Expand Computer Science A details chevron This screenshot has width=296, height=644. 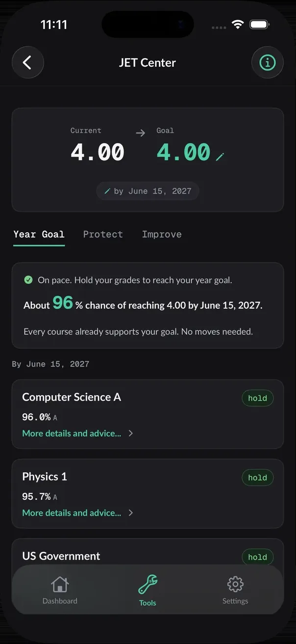(130, 433)
